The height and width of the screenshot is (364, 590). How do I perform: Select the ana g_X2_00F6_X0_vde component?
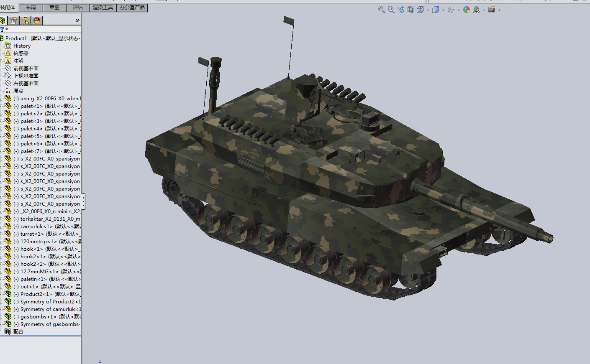coord(43,99)
